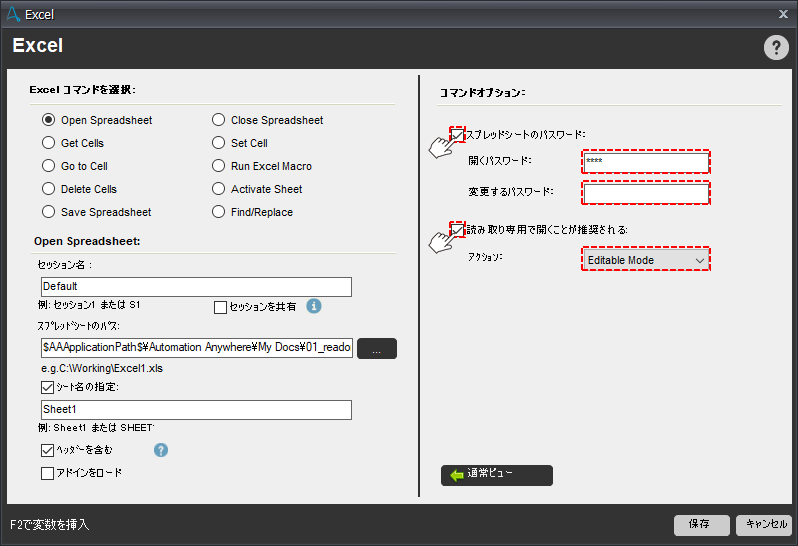
Task: Click the spreadsheet path input field
Action: click(196, 348)
